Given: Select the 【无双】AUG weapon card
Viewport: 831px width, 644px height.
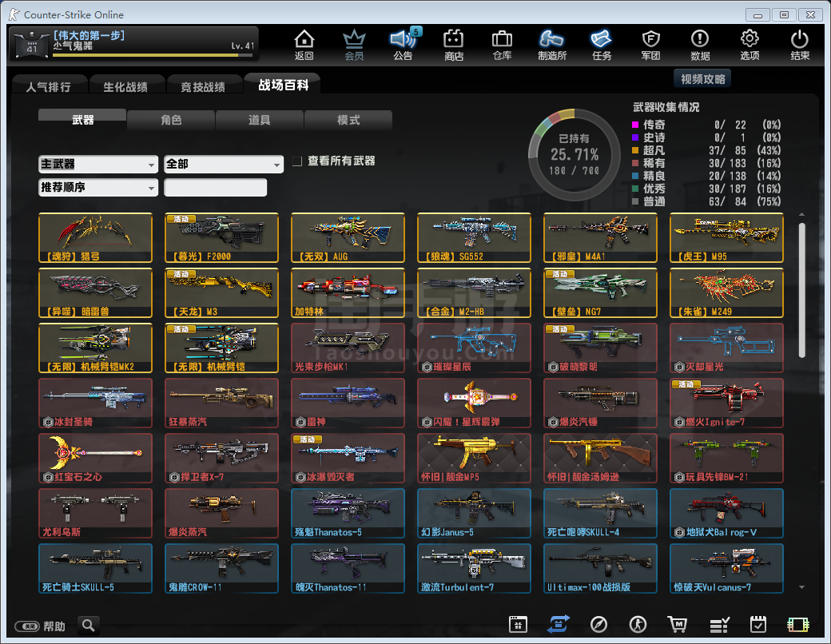Looking at the screenshot, I should (348, 237).
